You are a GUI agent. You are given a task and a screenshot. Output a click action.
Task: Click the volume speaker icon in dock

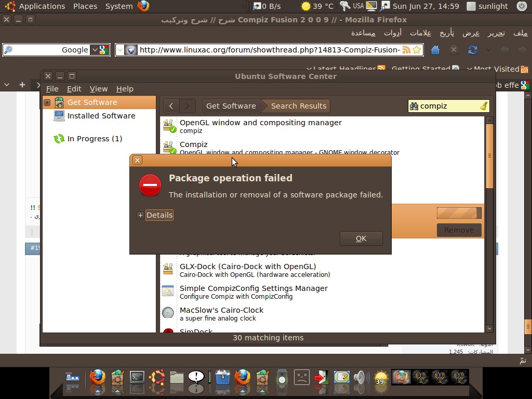(362, 377)
